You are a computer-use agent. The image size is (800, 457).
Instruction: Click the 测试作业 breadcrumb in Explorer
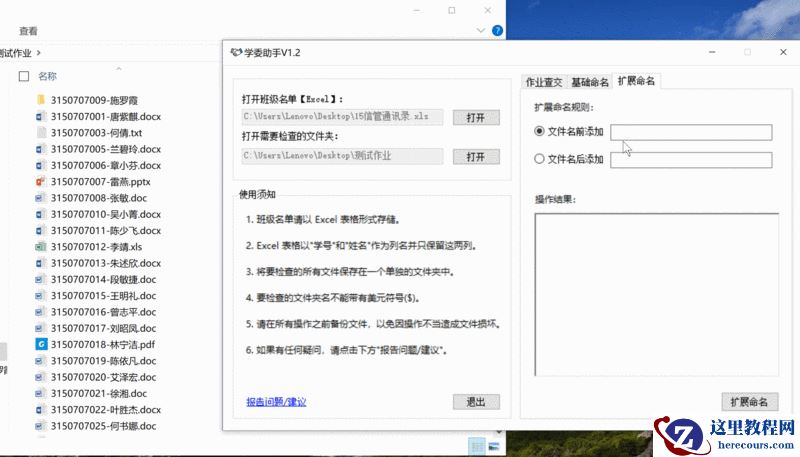[x=16, y=53]
